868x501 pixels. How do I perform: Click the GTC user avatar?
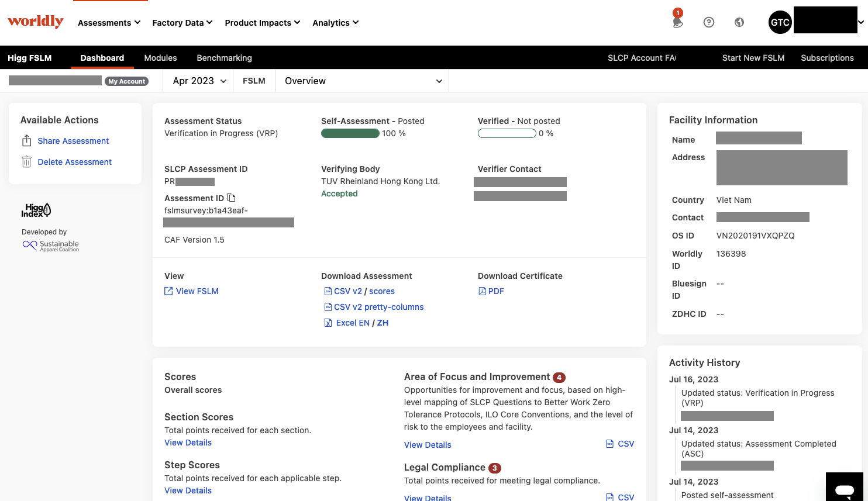pos(780,22)
